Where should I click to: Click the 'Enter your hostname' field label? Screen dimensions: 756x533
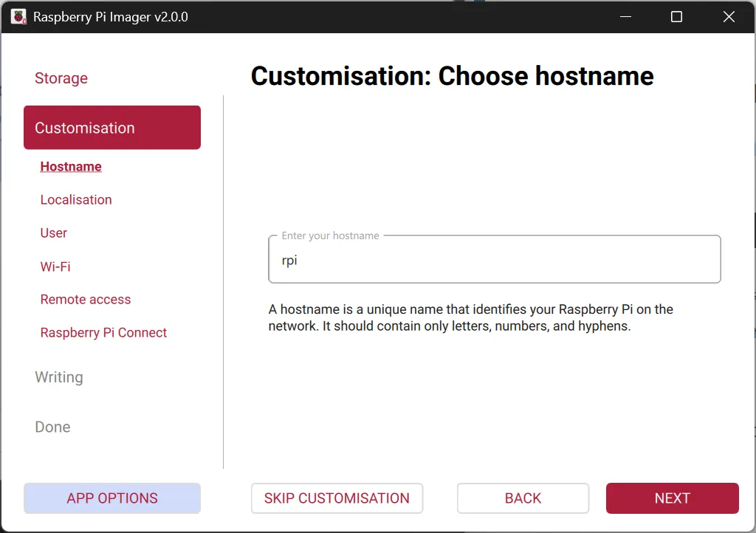coord(330,235)
